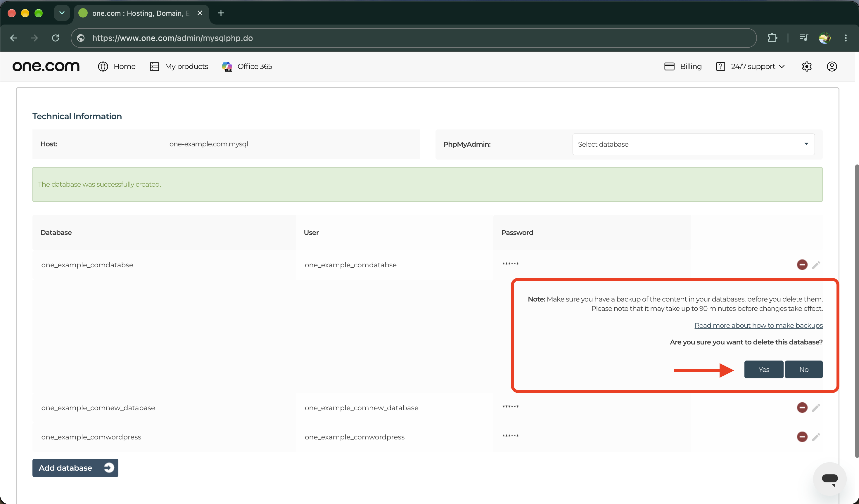This screenshot has width=859, height=504.
Task: Edit the one_example_comdatabse entry
Action: pyautogui.click(x=816, y=265)
